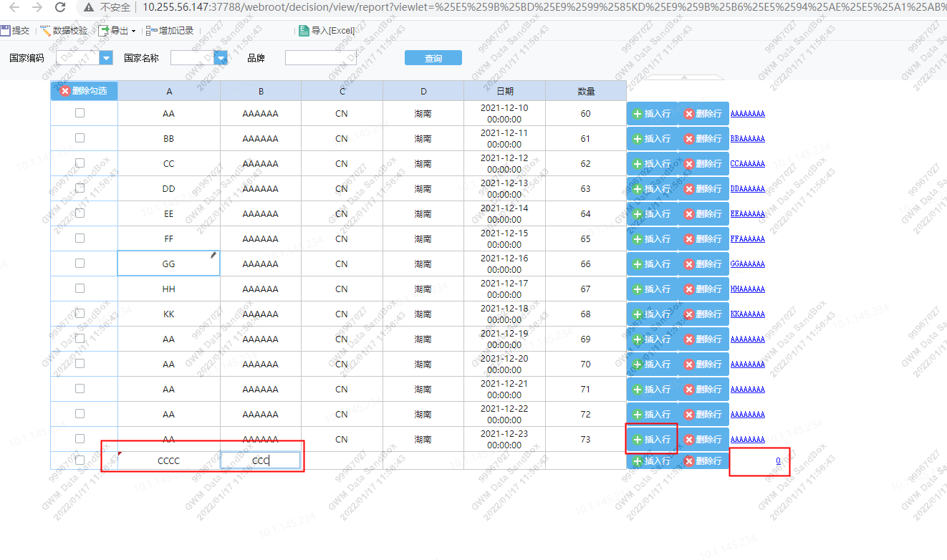Image resolution: width=947 pixels, height=560 pixels.
Task: Delete the row dated 2021-12-10
Action: tap(703, 114)
